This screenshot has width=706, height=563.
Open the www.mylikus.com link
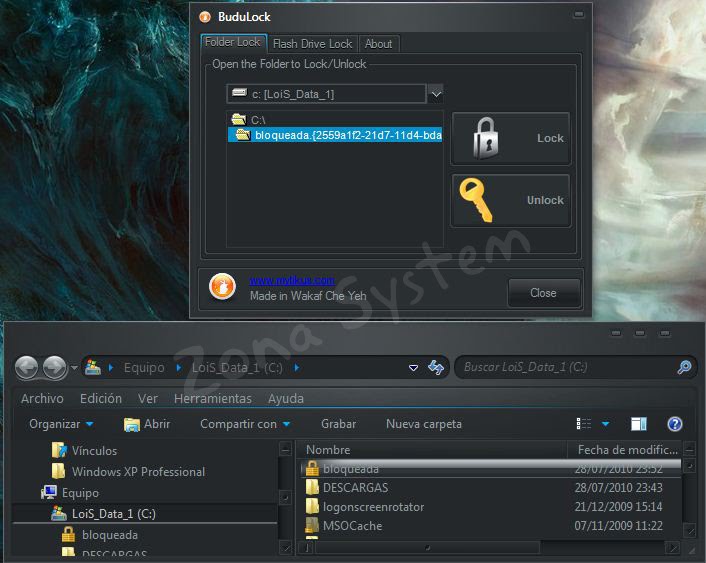pyautogui.click(x=292, y=281)
